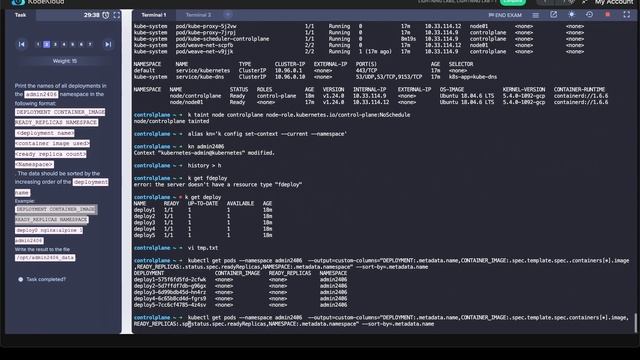
Task: Click deploy1 row in get deploy output
Action: pos(203,210)
